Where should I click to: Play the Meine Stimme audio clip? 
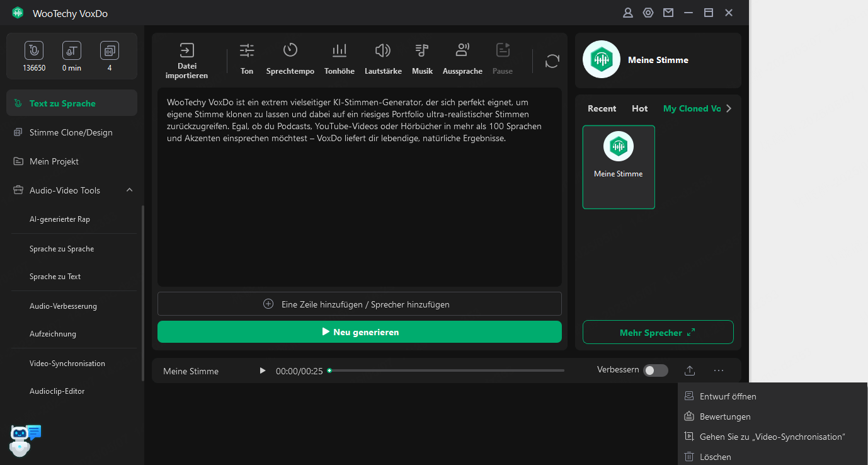(x=263, y=370)
